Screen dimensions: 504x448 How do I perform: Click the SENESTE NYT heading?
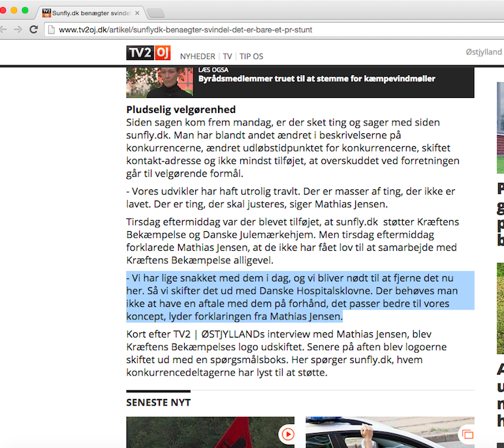pos(159,402)
